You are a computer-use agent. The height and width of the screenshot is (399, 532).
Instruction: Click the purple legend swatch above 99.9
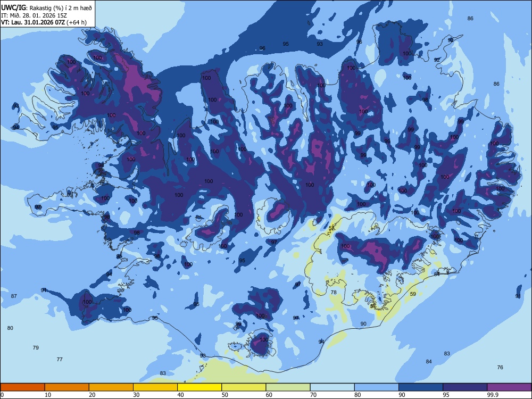pyautogui.click(x=510, y=387)
